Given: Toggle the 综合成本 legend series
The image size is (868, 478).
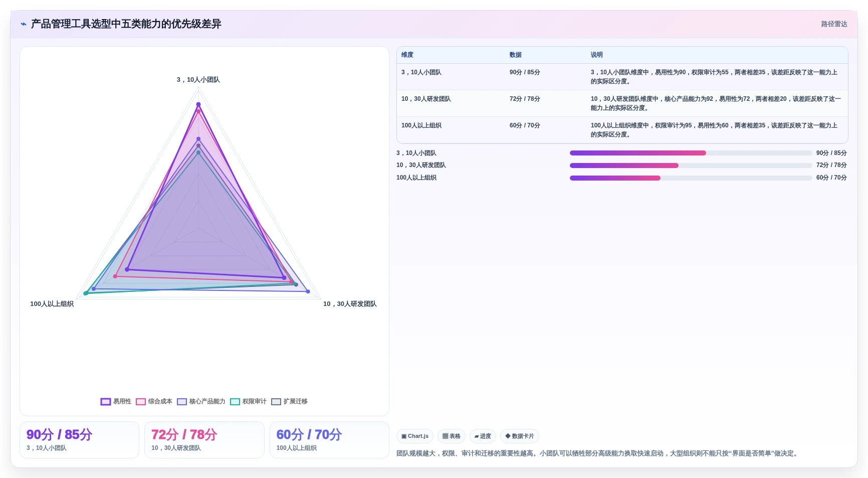Looking at the screenshot, I should (154, 401).
